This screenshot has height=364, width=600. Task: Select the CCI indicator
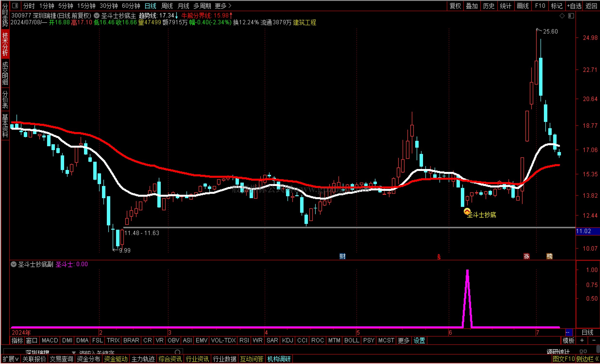[303, 340]
